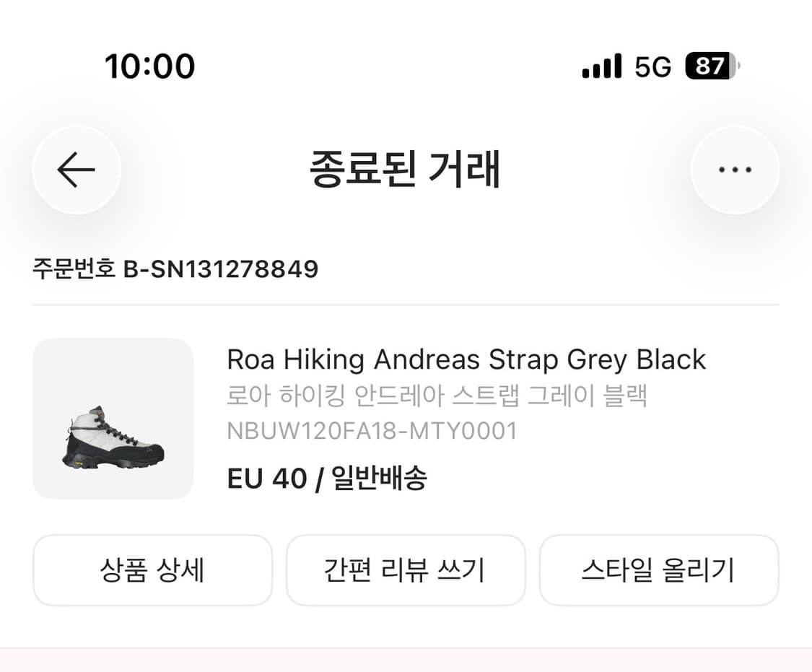Tap the product info card area

pos(406,419)
